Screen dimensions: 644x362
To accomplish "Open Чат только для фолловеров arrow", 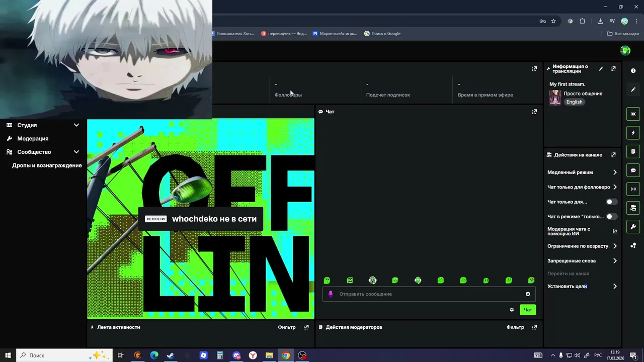I will point(615,187).
